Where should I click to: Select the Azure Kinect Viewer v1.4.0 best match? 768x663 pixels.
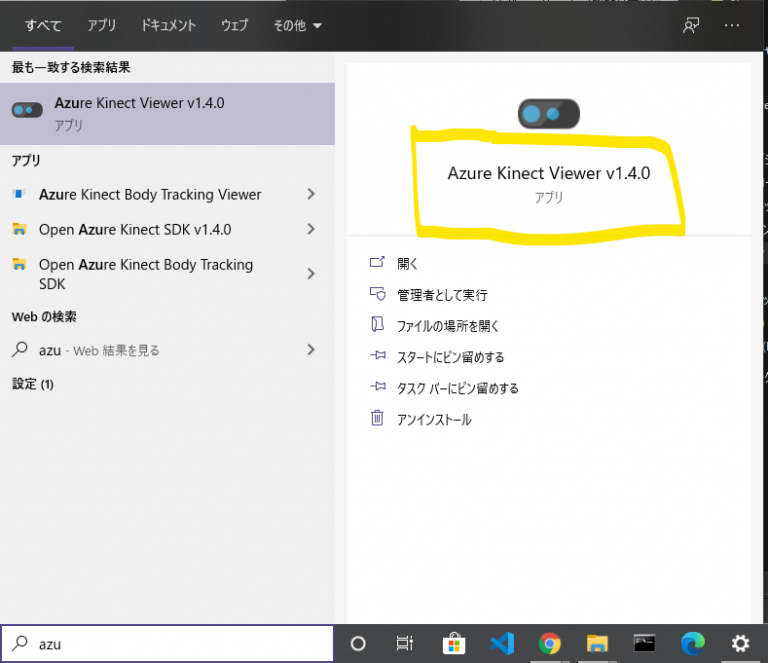[168, 114]
